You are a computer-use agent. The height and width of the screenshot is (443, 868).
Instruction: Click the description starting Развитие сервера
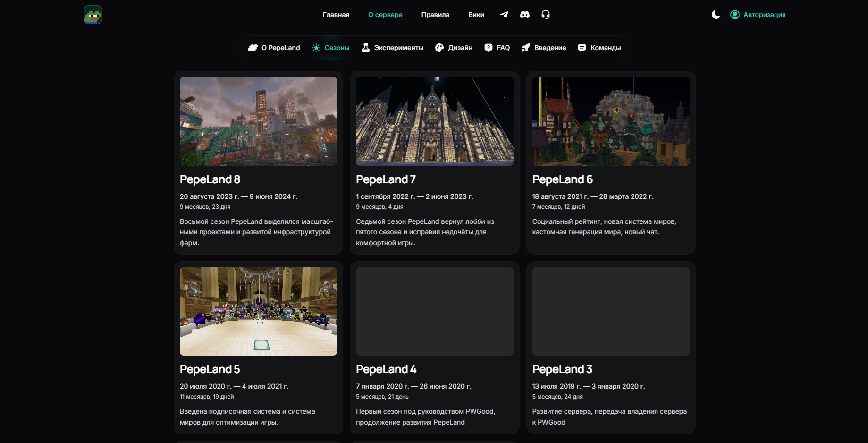[x=609, y=417]
